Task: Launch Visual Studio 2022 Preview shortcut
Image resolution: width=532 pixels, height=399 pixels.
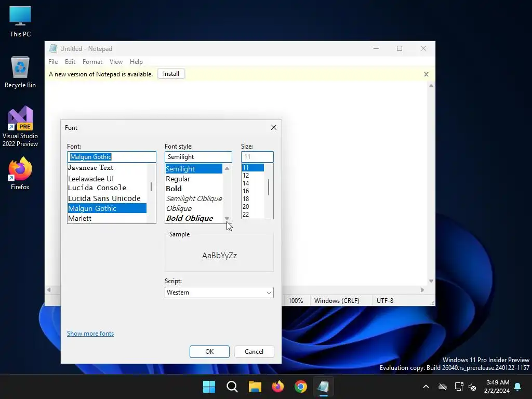Action: click(20, 126)
